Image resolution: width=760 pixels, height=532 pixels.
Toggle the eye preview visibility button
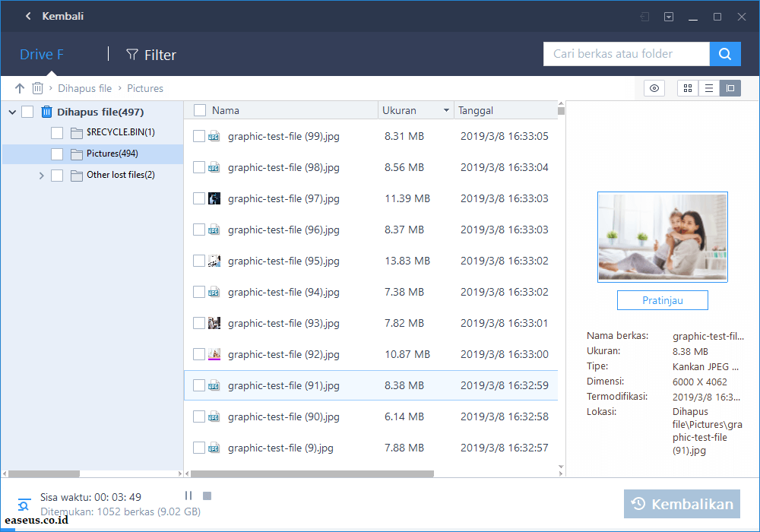tap(654, 88)
